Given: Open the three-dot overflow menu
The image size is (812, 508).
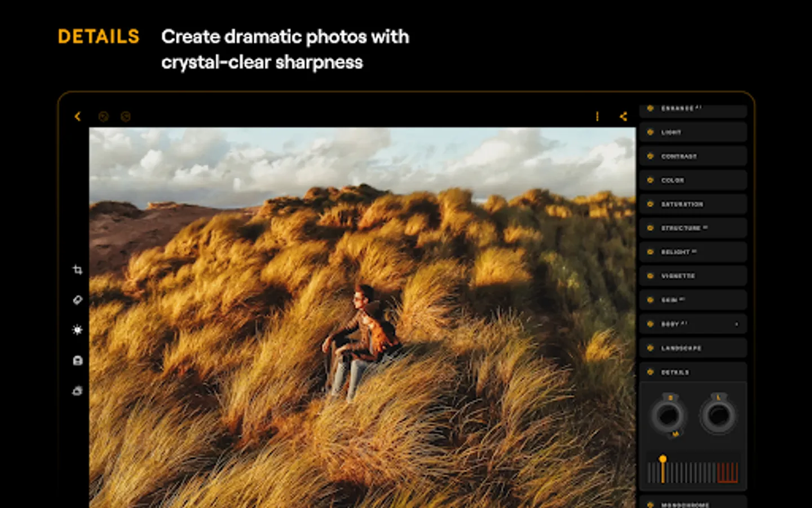Looking at the screenshot, I should [597, 117].
